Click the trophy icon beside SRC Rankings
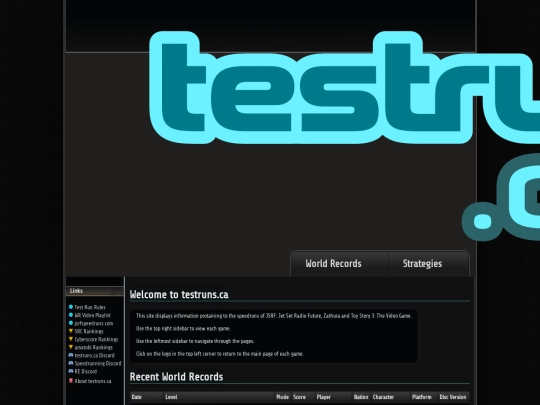Image resolution: width=540 pixels, height=405 pixels. pos(71,331)
